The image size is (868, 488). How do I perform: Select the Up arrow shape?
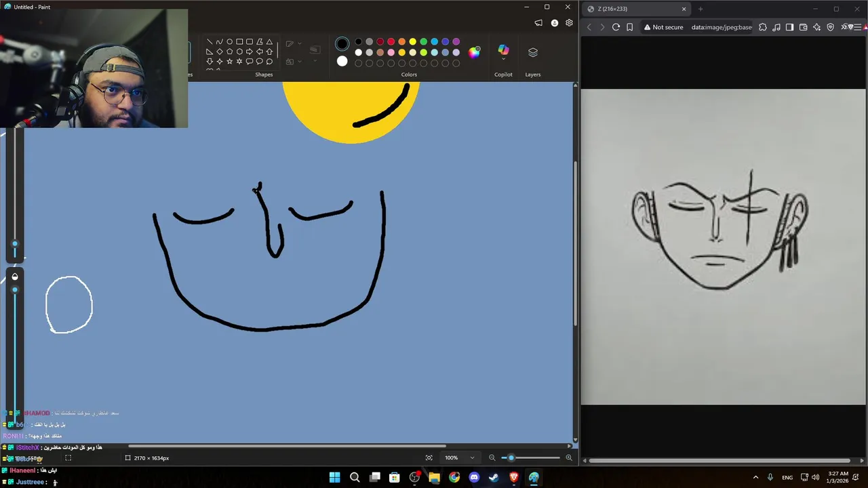(x=269, y=52)
